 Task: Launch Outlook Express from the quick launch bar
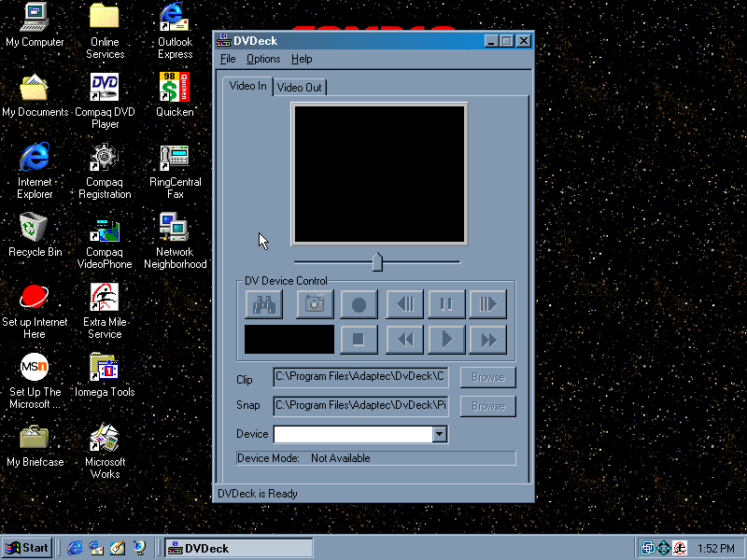click(x=96, y=548)
